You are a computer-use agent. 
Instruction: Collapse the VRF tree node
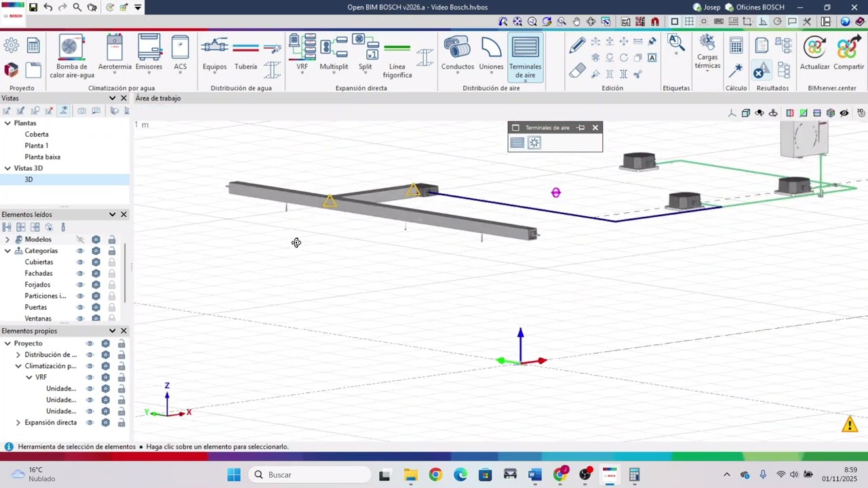pos(29,378)
